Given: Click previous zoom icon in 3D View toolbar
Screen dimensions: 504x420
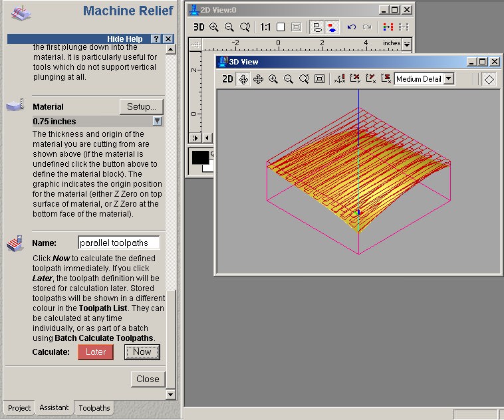Looking at the screenshot, I should coord(304,78).
